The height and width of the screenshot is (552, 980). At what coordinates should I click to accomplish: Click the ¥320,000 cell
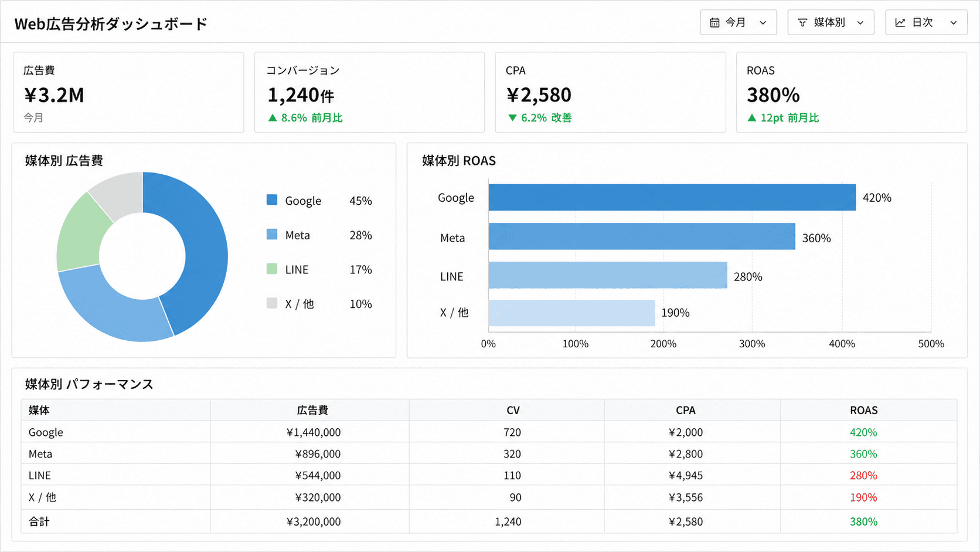[x=318, y=497]
